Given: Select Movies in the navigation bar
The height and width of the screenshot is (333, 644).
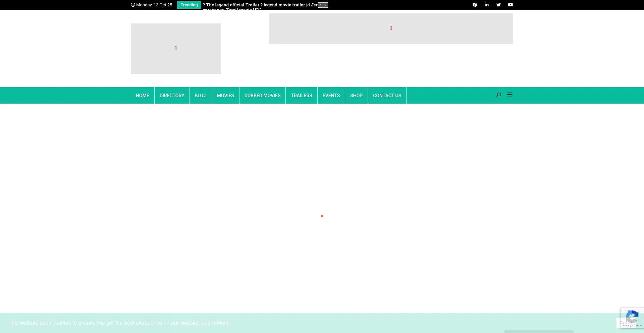Looking at the screenshot, I should 225,96.
